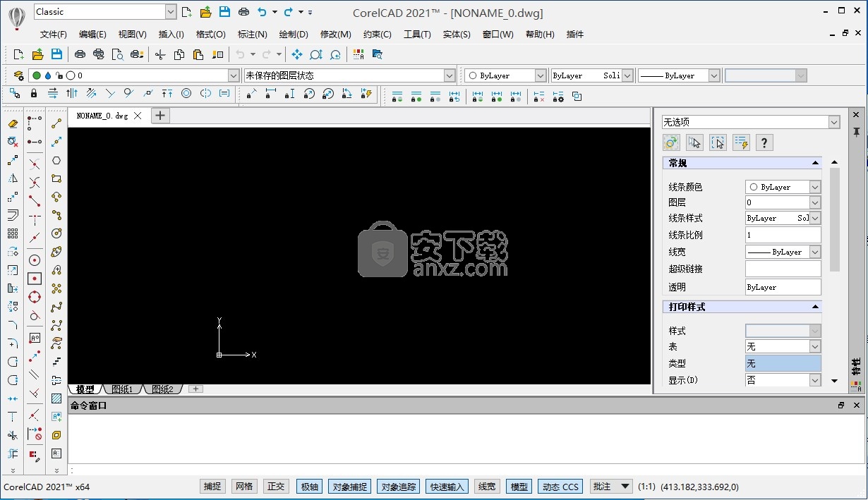Switch to the 图纸1 sheet tab

(122, 389)
